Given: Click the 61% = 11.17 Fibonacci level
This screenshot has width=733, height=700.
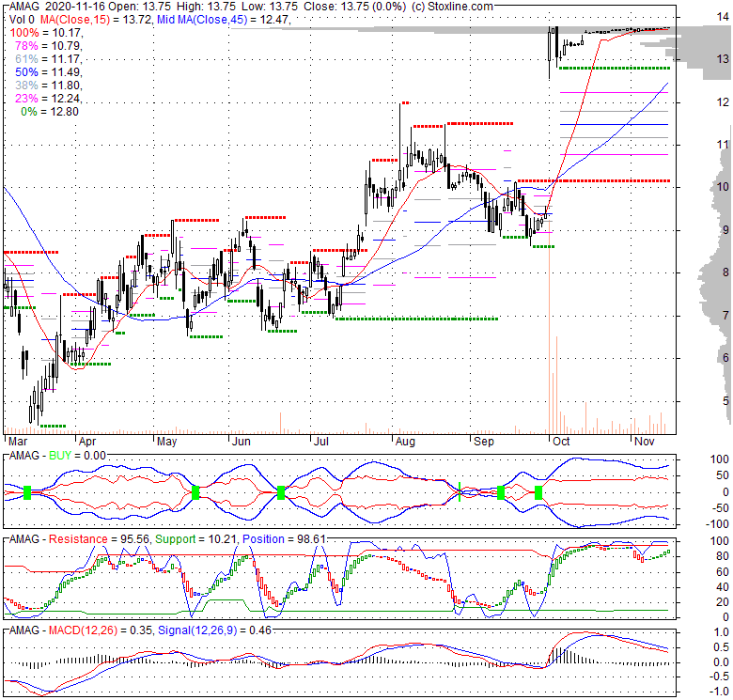Looking at the screenshot, I should [49, 59].
